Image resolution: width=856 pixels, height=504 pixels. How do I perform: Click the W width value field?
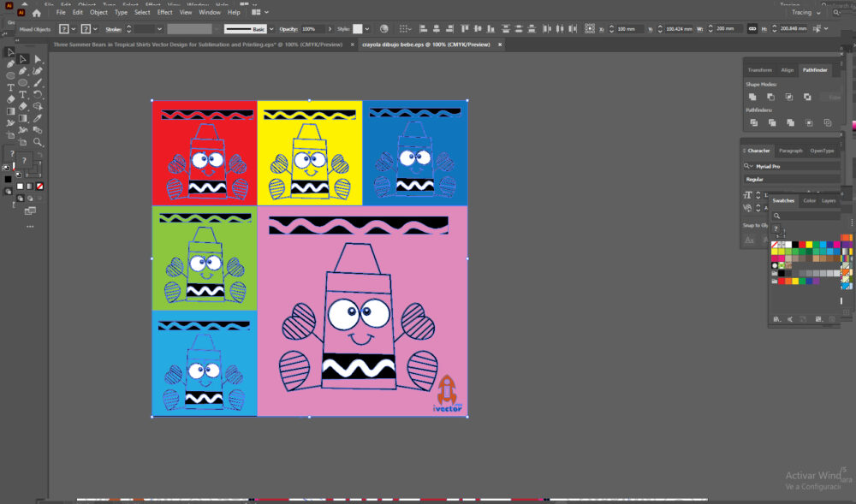tap(728, 29)
